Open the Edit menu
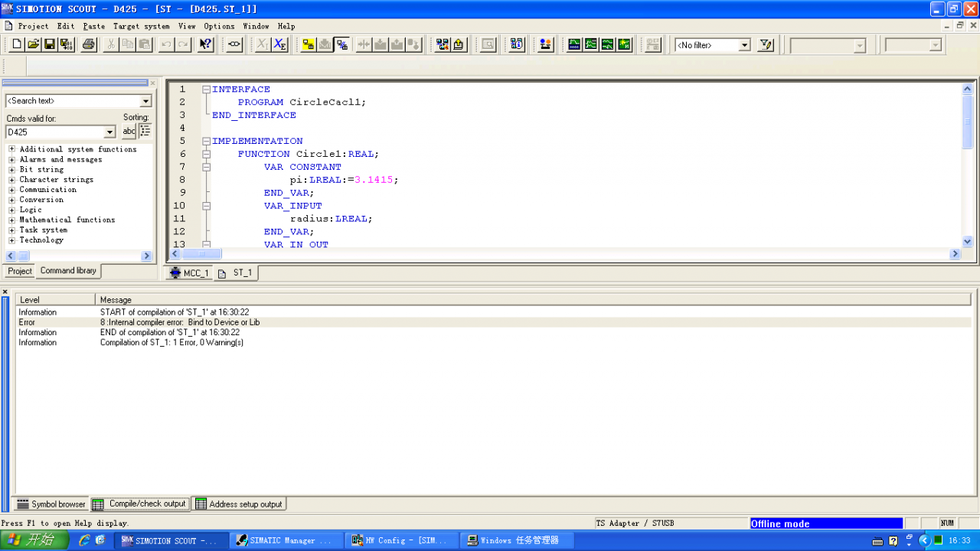The width and height of the screenshot is (980, 551). click(x=66, y=26)
